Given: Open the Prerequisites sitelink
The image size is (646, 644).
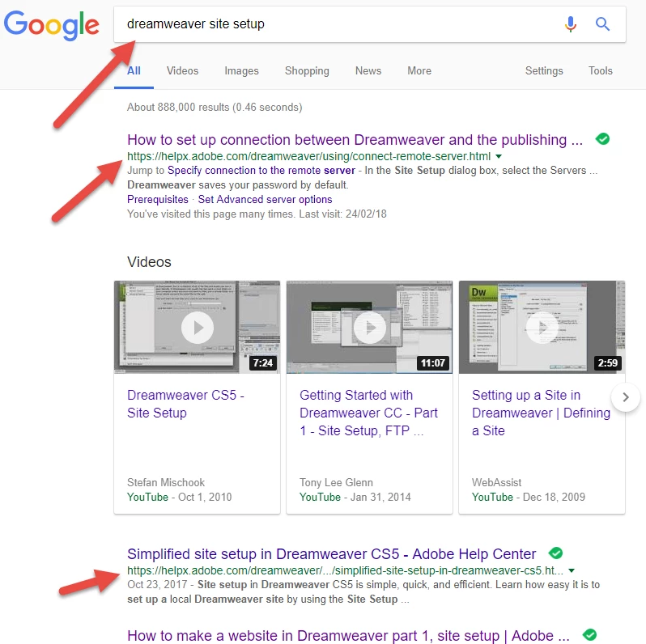Looking at the screenshot, I should tap(158, 200).
